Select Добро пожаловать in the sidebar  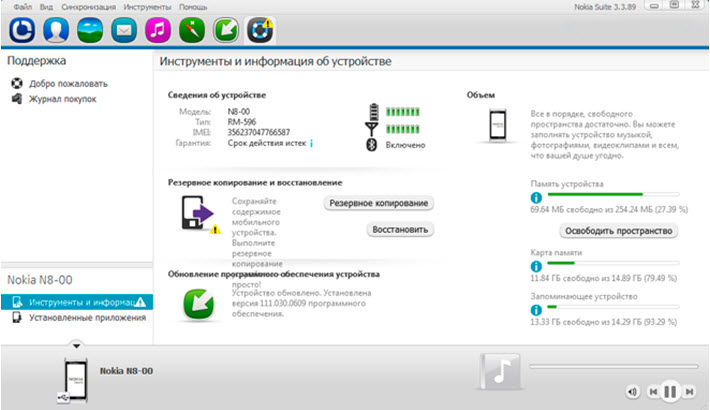point(68,83)
